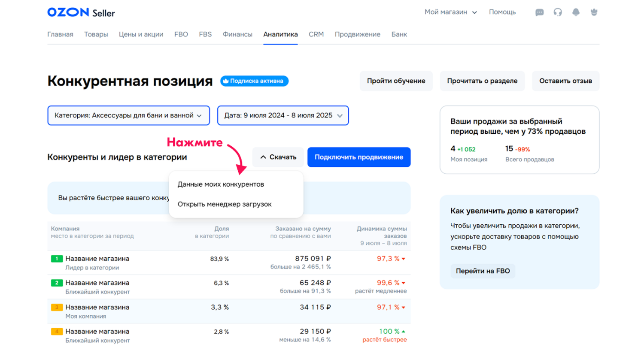The height and width of the screenshot is (347, 644).
Task: Click the crown premium icon
Action: tap(594, 12)
